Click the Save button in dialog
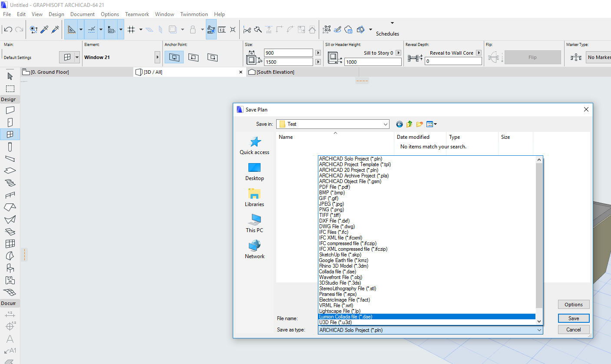Image resolution: width=611 pixels, height=364 pixels. (574, 318)
